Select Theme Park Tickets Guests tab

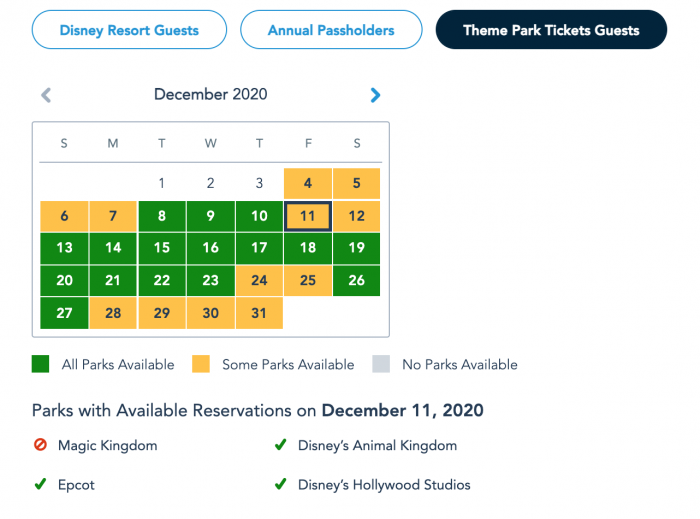click(x=551, y=30)
